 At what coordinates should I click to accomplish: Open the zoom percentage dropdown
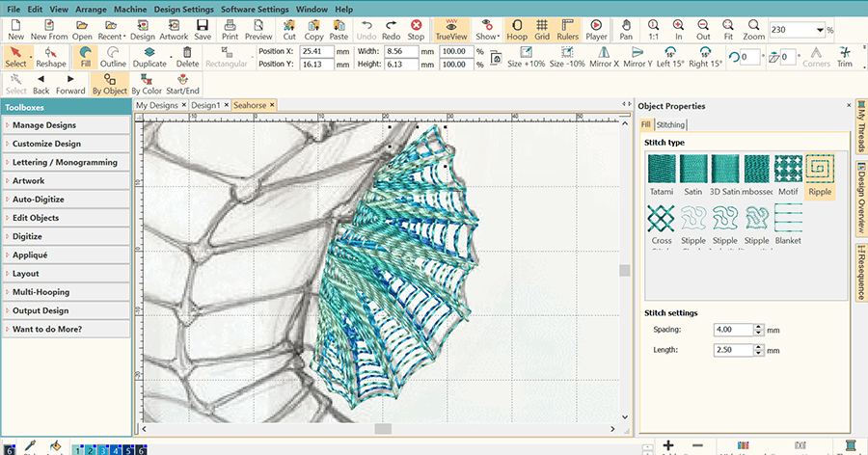[820, 30]
